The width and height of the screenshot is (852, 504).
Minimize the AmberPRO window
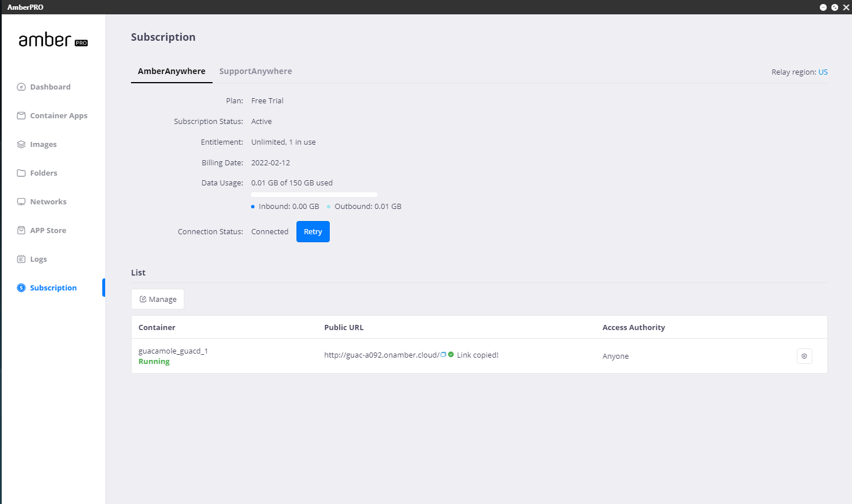(823, 7)
